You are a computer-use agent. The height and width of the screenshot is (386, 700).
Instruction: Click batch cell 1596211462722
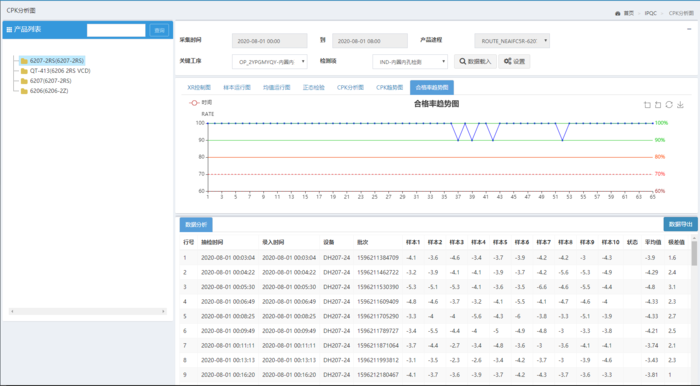pos(378,272)
